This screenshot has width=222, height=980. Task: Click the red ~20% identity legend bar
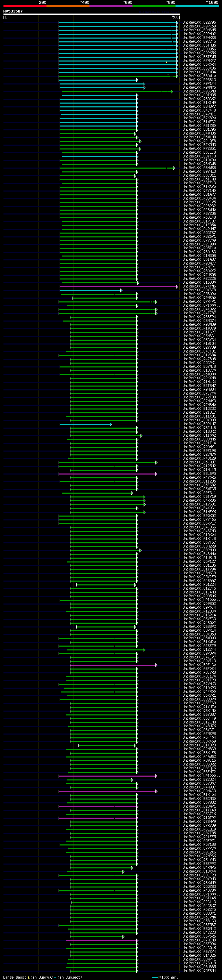pyautogui.click(x=25, y=6)
